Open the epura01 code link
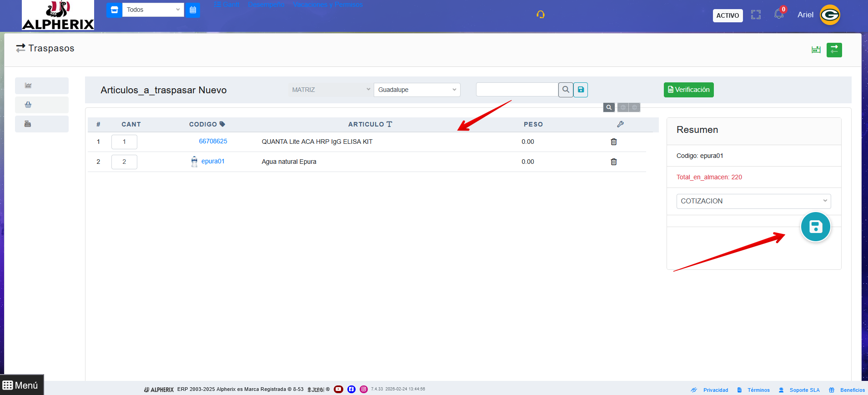The height and width of the screenshot is (395, 868). click(x=213, y=162)
